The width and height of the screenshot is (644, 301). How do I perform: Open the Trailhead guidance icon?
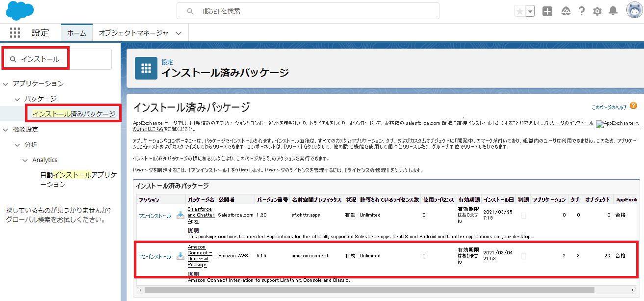tap(566, 11)
